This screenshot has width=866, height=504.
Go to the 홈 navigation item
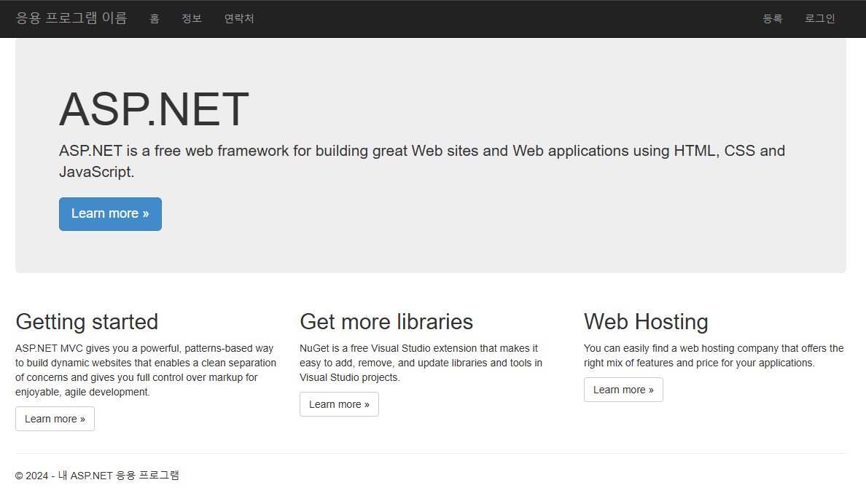pos(155,19)
